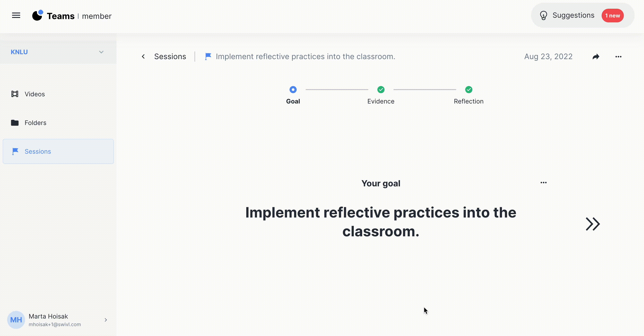Viewport: 644px width, 336px height.
Task: Open Videos in the sidebar
Action: [x=35, y=94]
